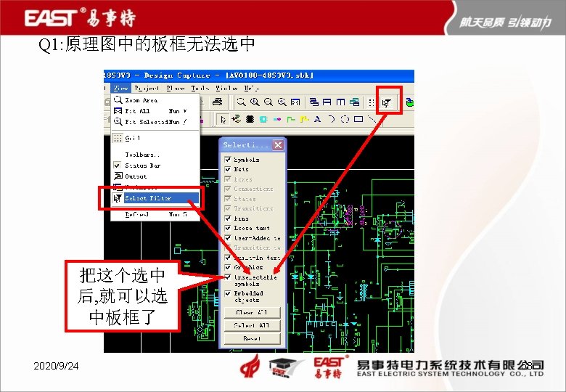Choose Output in View menu
The image size is (566, 392).
[x=155, y=176]
